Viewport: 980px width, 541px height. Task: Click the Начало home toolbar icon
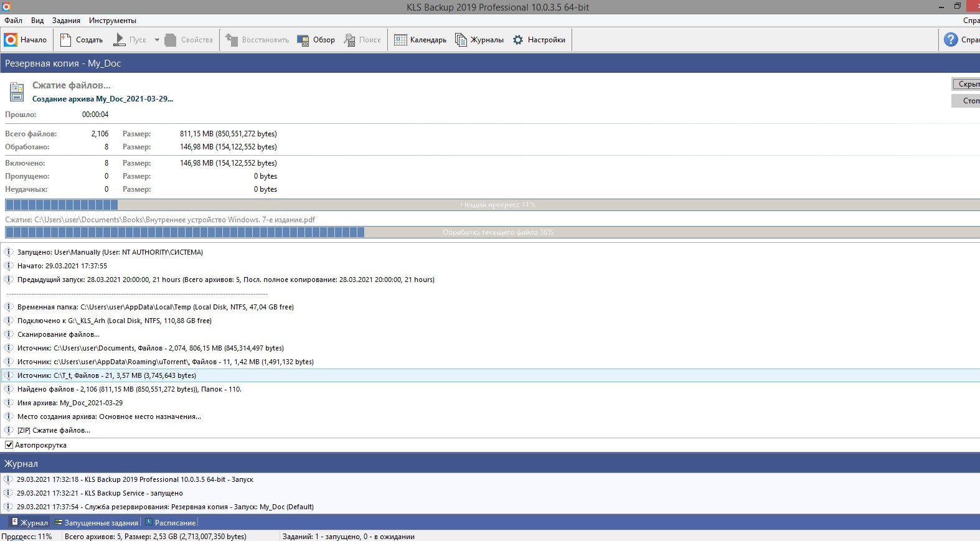click(11, 40)
